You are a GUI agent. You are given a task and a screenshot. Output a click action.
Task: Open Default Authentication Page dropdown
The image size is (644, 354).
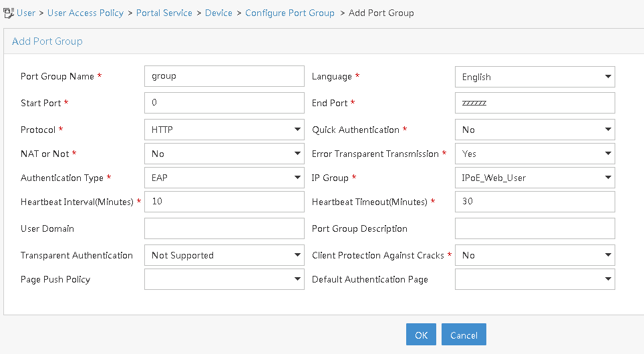click(x=534, y=279)
